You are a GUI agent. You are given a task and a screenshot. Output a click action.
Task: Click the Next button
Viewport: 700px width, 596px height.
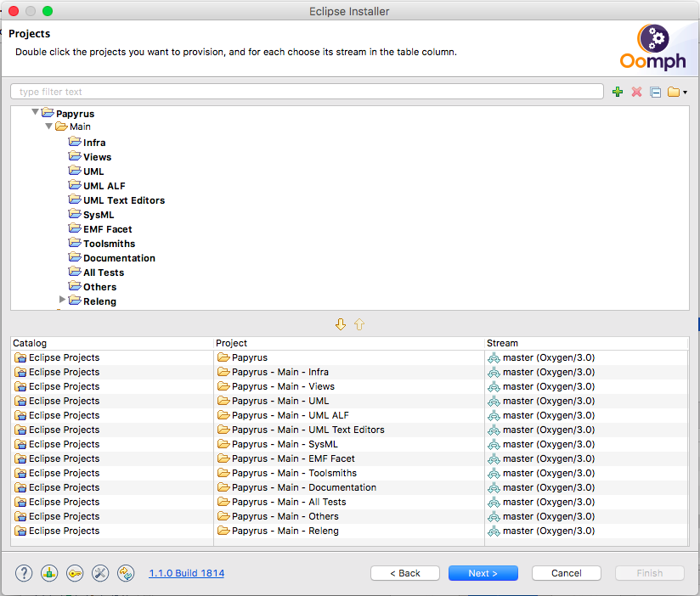483,573
